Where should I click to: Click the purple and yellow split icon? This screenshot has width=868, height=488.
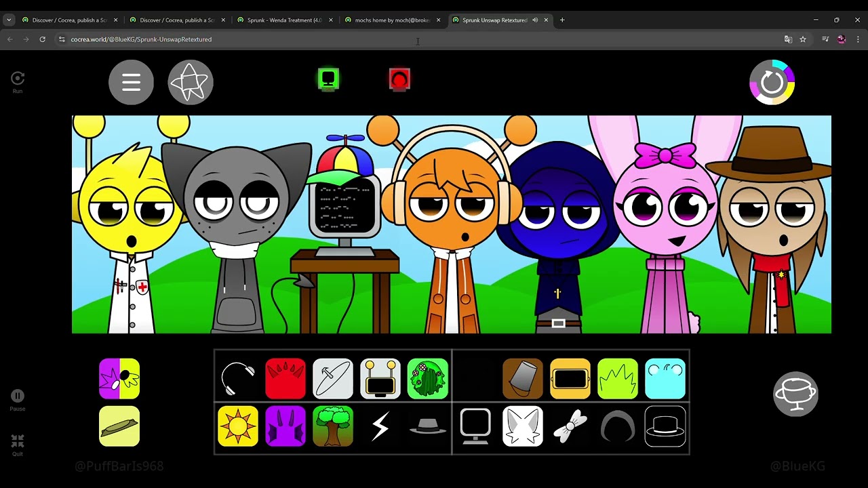[x=119, y=378]
